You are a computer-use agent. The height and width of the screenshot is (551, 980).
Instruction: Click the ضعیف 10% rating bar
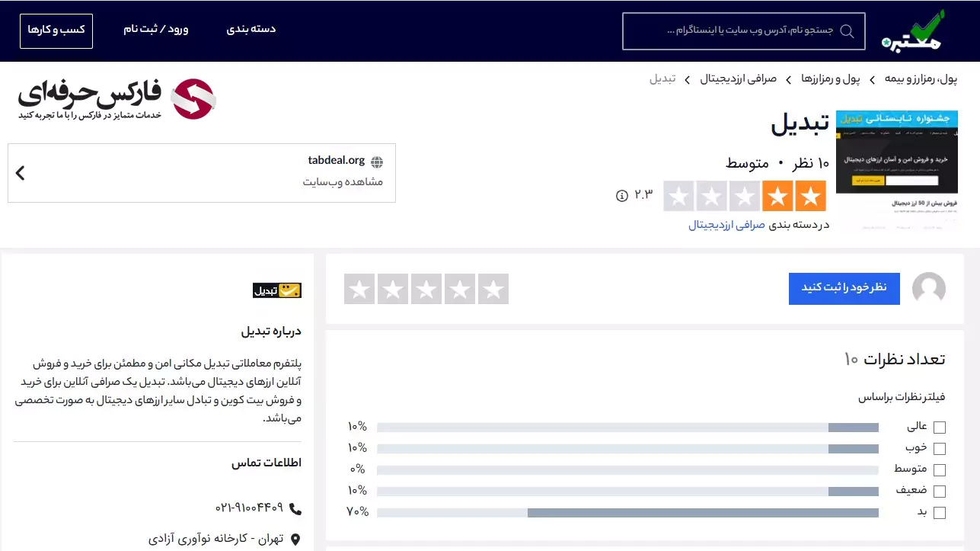coord(627,491)
